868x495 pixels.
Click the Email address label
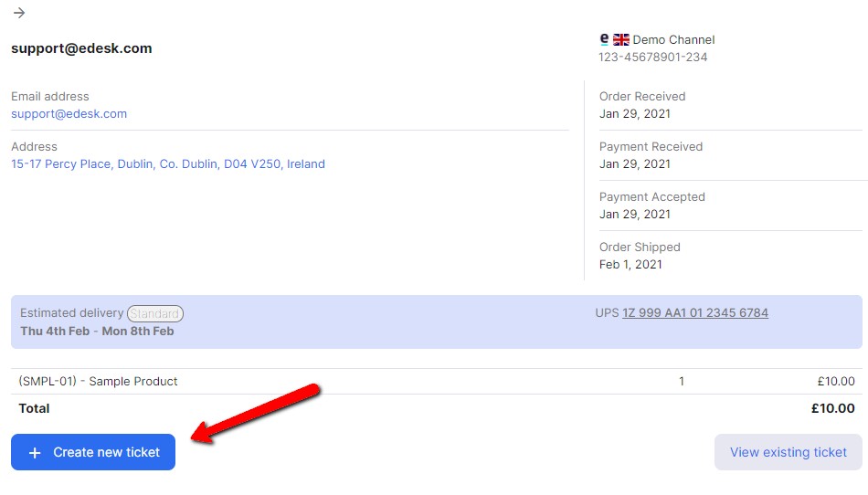tap(50, 96)
